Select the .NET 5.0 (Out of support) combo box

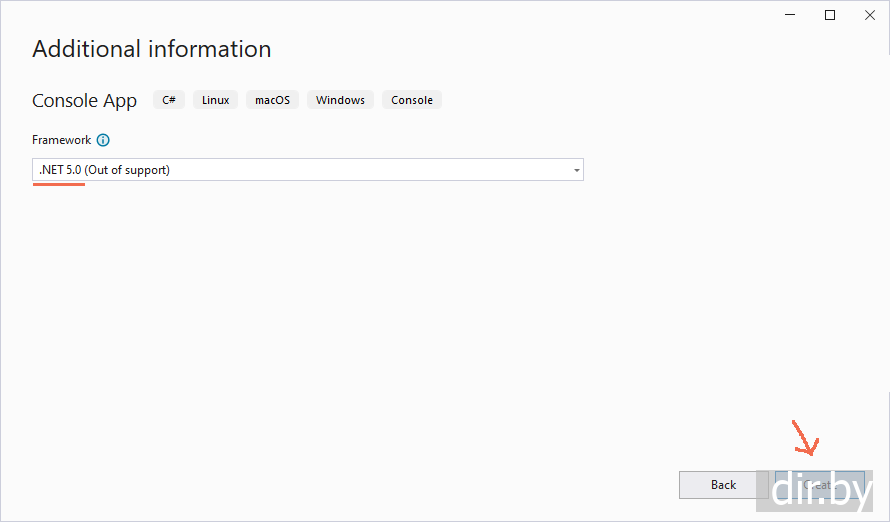point(300,170)
